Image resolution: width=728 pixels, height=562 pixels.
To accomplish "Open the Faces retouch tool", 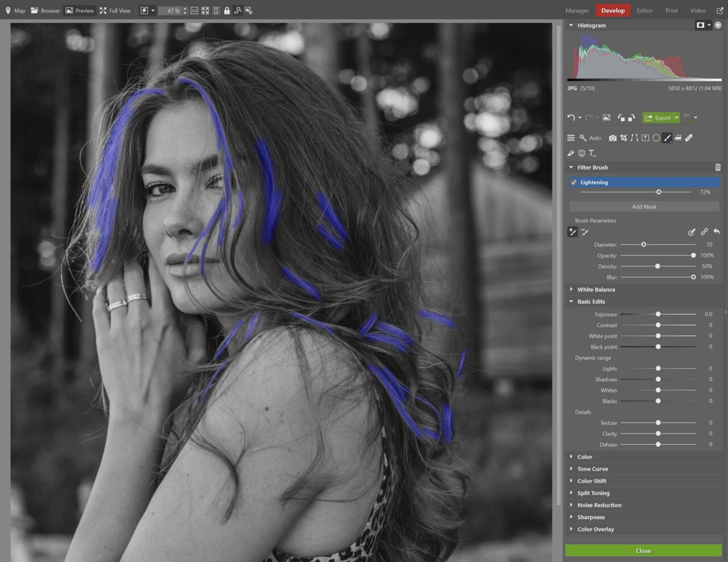I will coord(582,153).
